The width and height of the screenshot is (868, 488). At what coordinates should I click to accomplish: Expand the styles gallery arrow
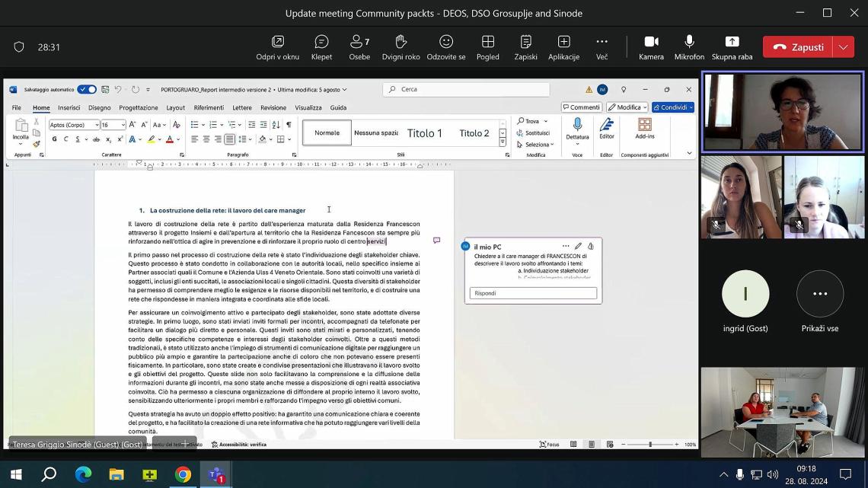[503, 142]
